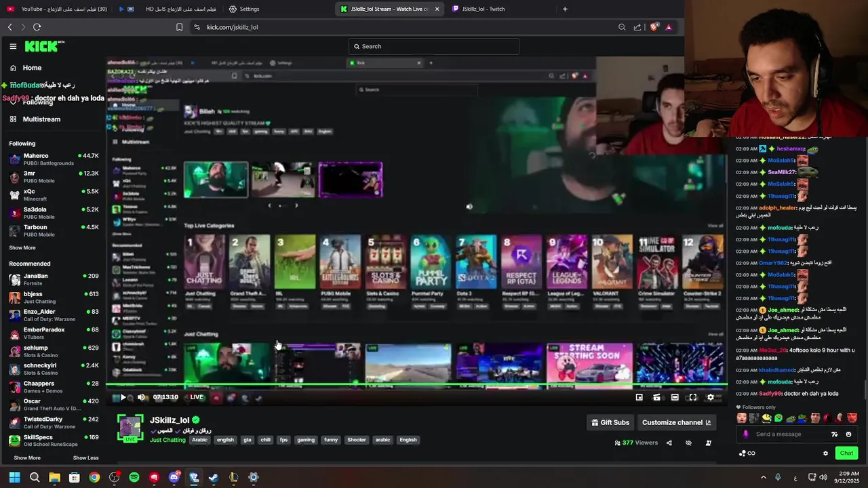
Task: Click translate icon in chat input
Action: click(835, 434)
